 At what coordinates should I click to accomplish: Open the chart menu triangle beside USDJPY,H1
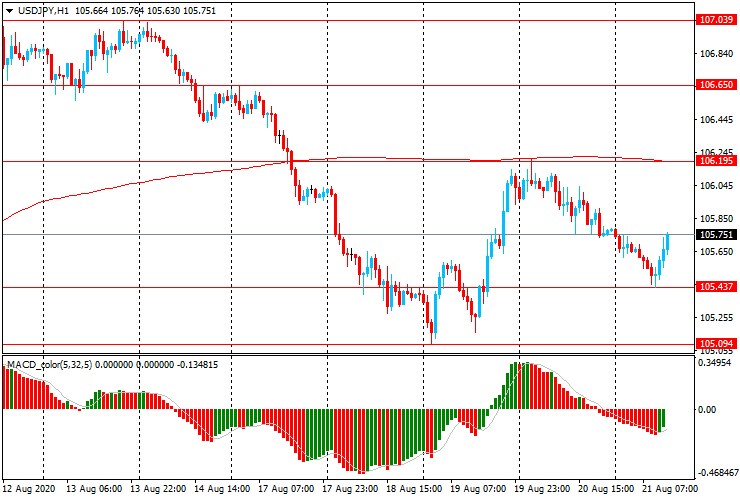[x=9, y=11]
